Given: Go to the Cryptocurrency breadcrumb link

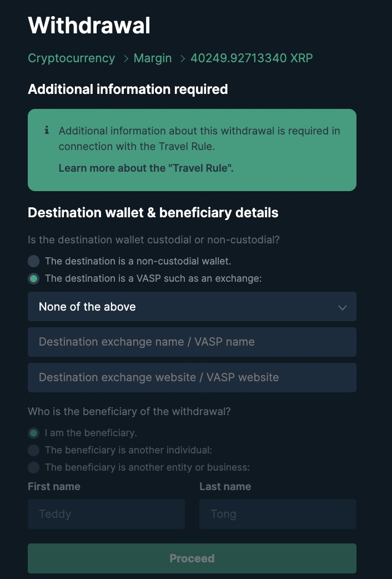Looking at the screenshot, I should pos(71,58).
